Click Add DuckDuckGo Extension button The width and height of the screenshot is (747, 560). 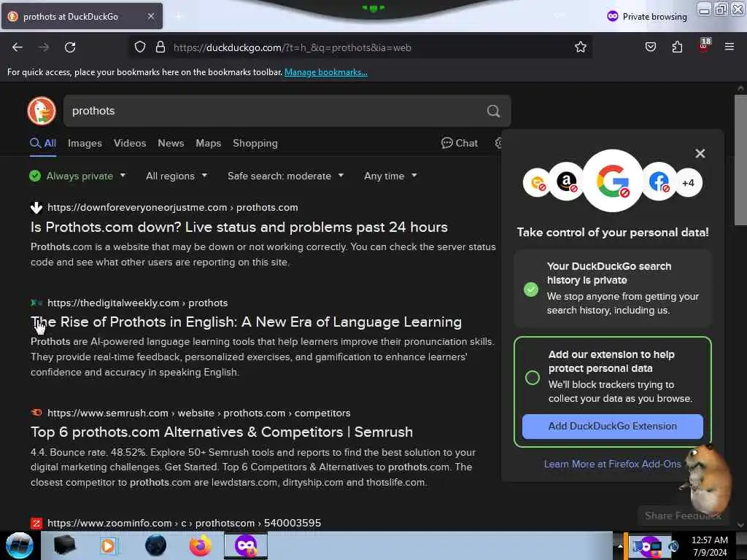coord(612,426)
